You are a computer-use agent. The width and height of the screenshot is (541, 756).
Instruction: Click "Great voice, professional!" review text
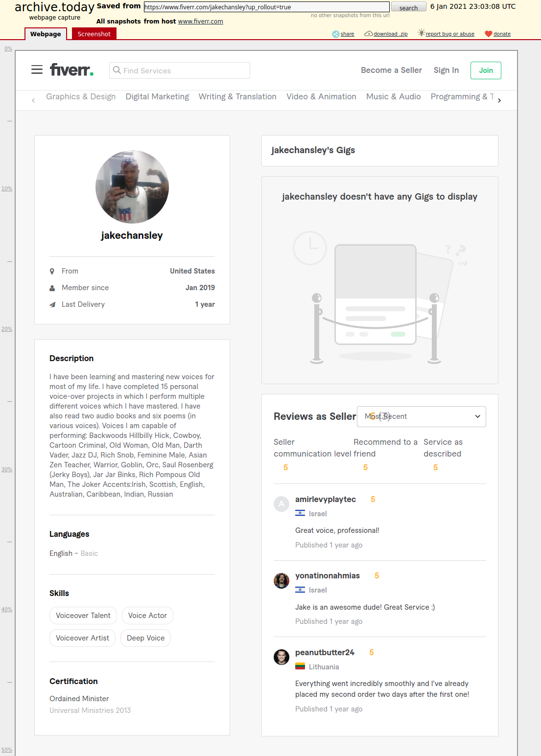tap(337, 530)
